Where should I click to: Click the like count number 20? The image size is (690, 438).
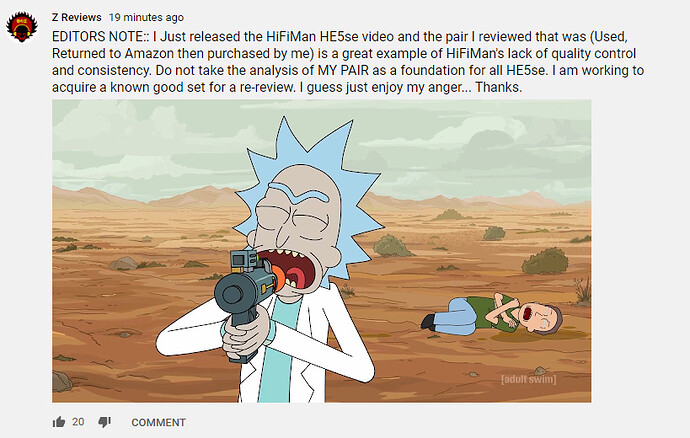[x=78, y=422]
